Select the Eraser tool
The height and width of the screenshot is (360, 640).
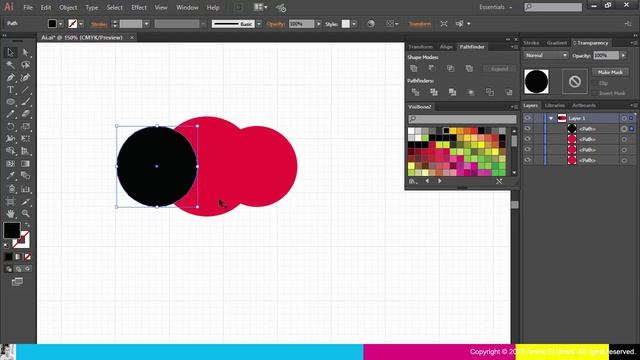pos(25,114)
